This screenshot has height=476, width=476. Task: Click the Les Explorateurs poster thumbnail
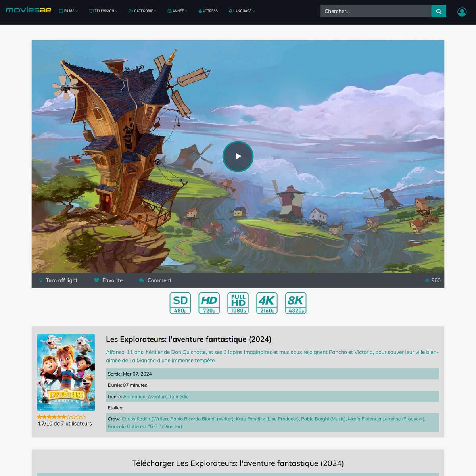click(66, 372)
